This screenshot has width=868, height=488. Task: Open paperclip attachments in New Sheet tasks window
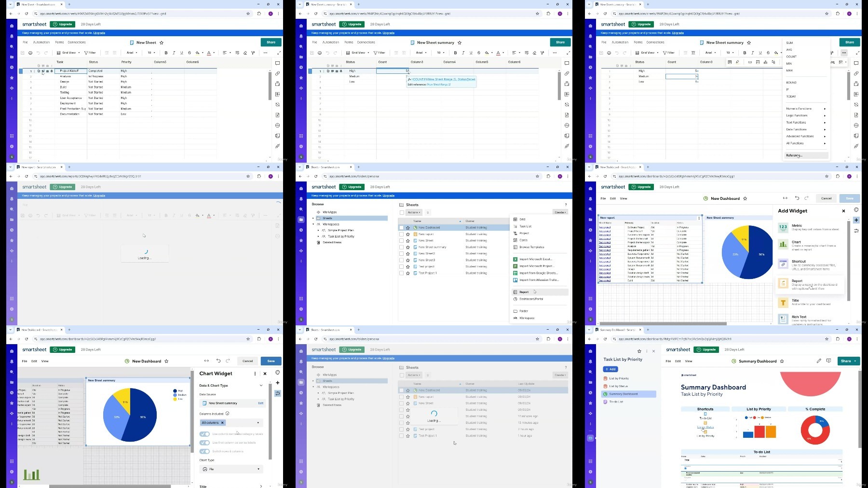tap(278, 73)
